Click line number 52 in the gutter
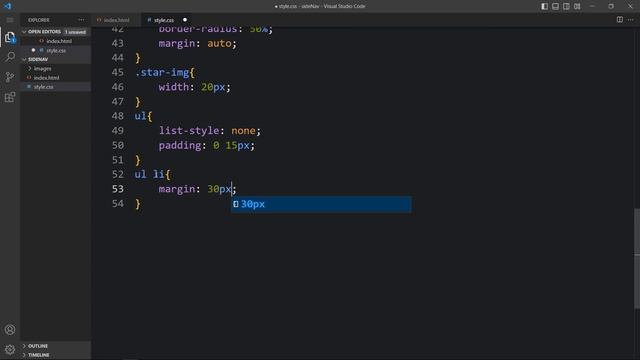The height and width of the screenshot is (360, 640). pyautogui.click(x=118, y=174)
